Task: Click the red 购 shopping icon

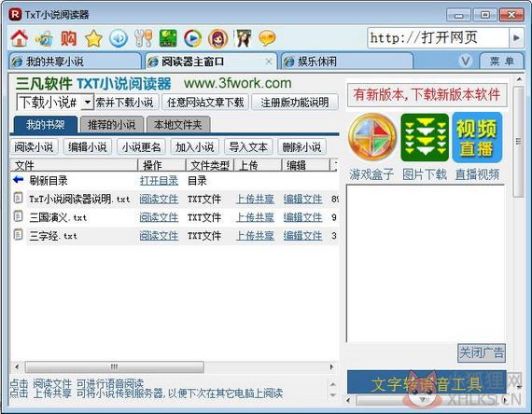Action: click(68, 38)
